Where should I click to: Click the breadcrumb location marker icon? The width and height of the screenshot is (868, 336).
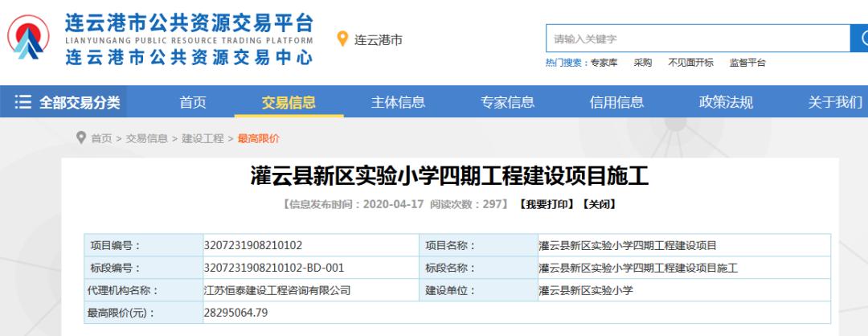(x=81, y=137)
